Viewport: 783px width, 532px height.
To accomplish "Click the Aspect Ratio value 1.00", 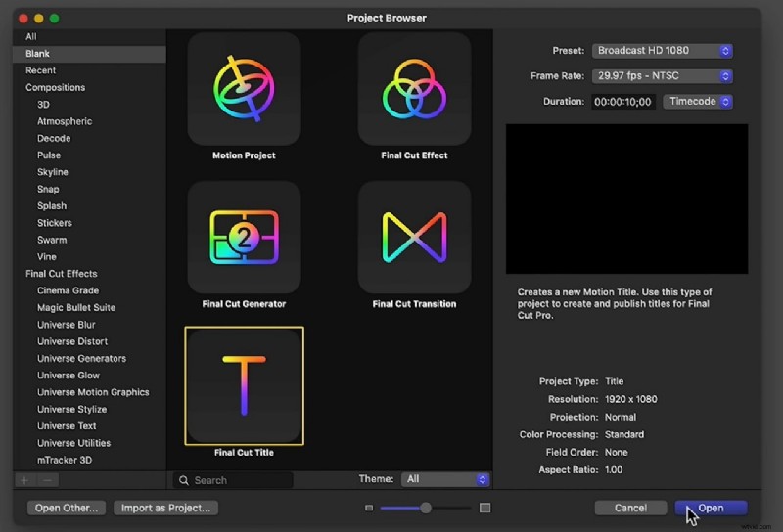I will click(x=614, y=470).
